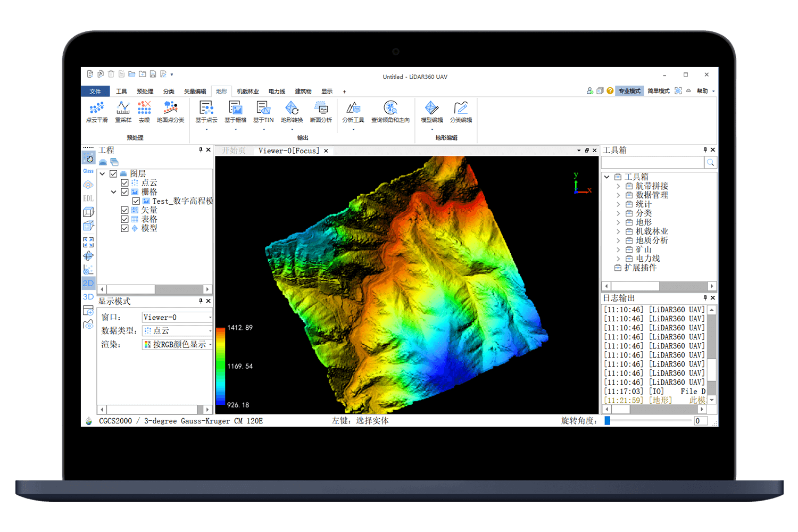
Task: Select the 点云平滑 tool
Action: (96, 112)
